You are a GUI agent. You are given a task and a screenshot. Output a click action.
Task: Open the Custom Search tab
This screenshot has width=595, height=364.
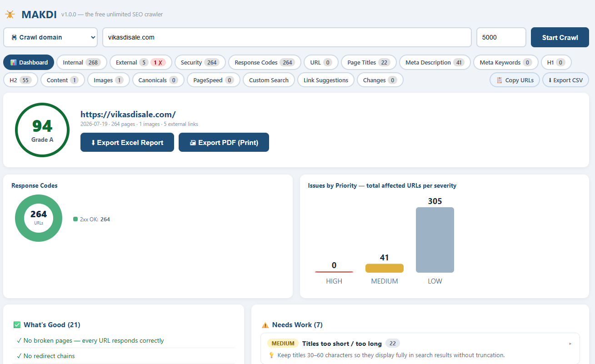click(269, 80)
